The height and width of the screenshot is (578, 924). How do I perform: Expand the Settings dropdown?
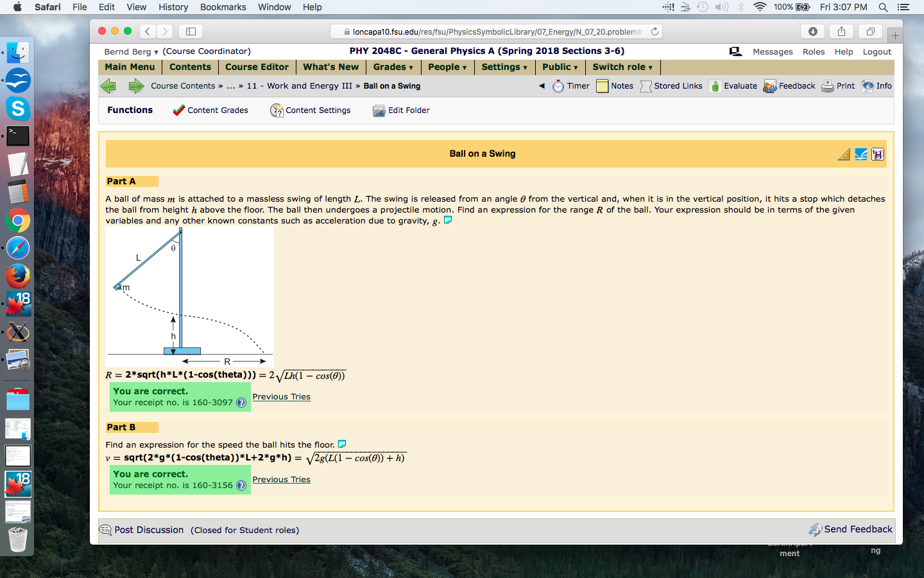point(504,67)
